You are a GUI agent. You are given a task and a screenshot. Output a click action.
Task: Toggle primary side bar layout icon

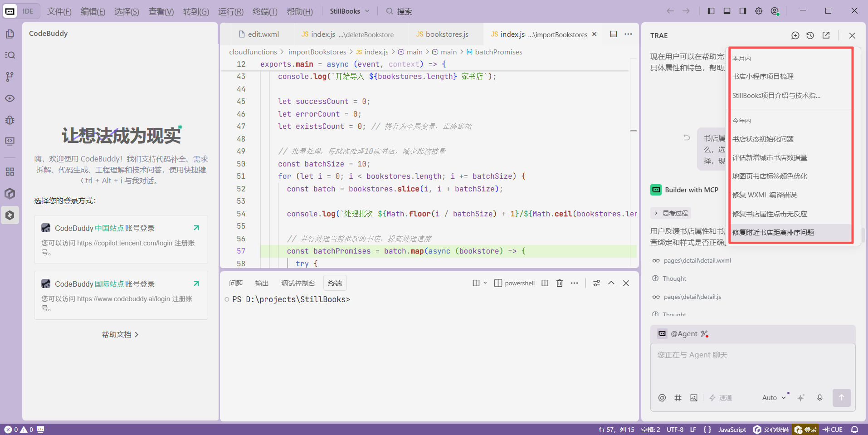(711, 11)
